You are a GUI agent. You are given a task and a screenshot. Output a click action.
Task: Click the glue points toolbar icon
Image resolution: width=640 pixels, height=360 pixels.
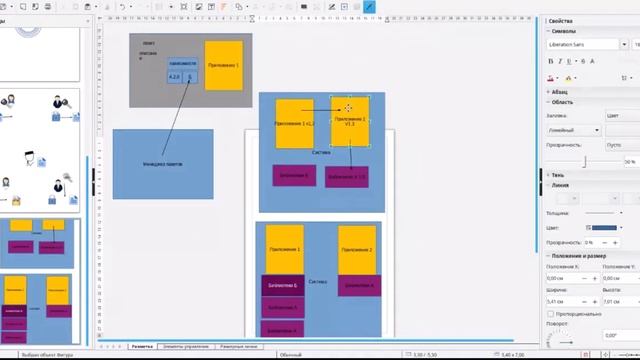[344, 7]
